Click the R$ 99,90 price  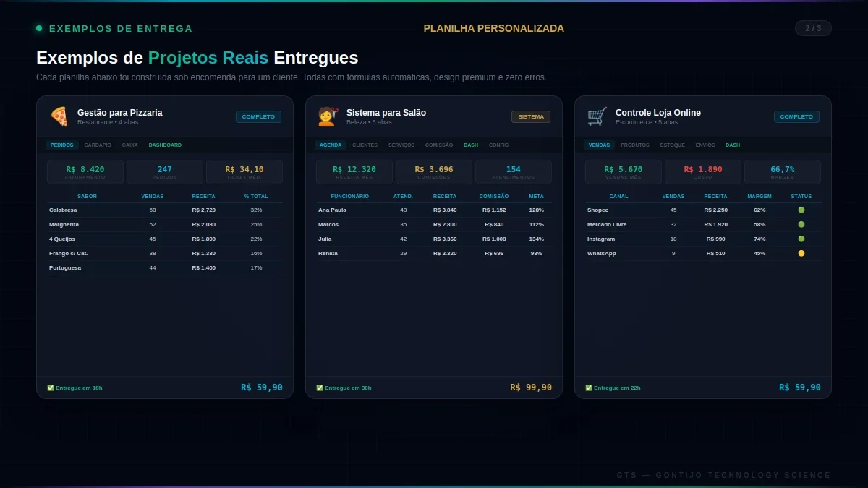point(531,388)
